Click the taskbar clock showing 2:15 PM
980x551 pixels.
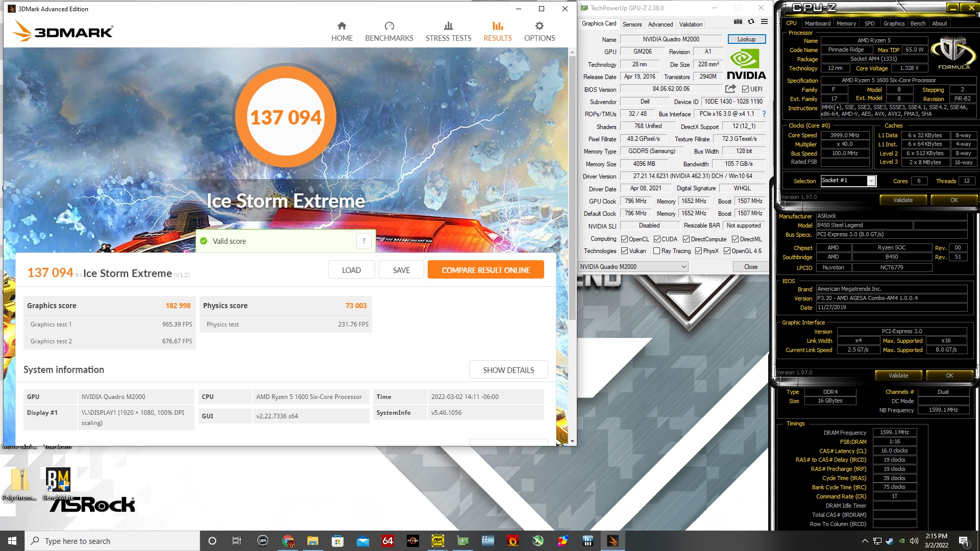[x=936, y=541]
